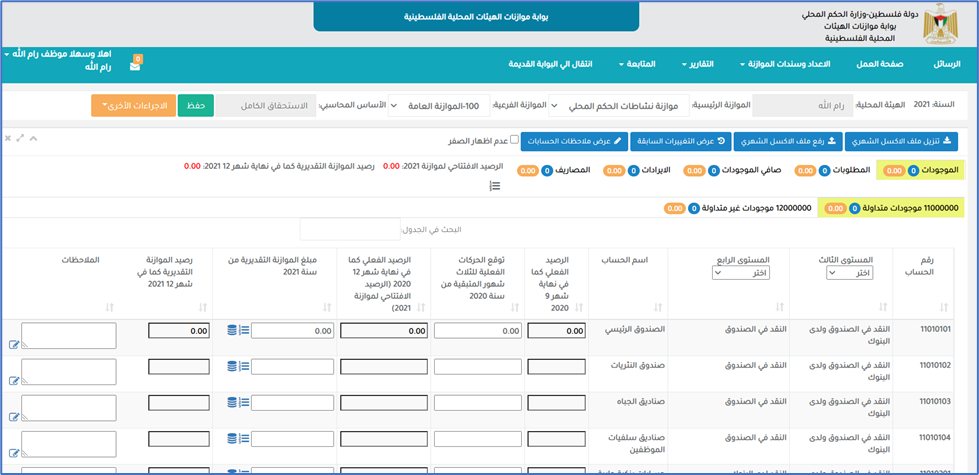Open list details icon in صناديق سلفيات الموظفين row
The image size is (979, 475).
tap(244, 438)
